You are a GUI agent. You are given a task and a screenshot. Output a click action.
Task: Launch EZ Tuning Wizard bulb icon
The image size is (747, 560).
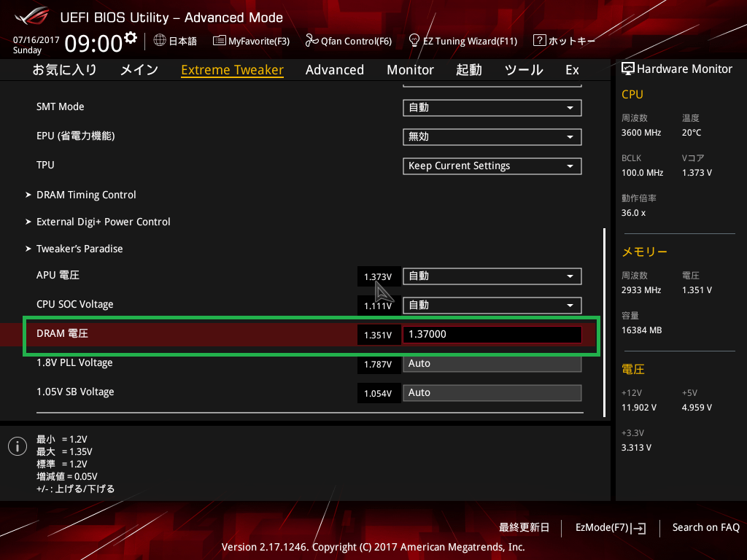pos(414,40)
